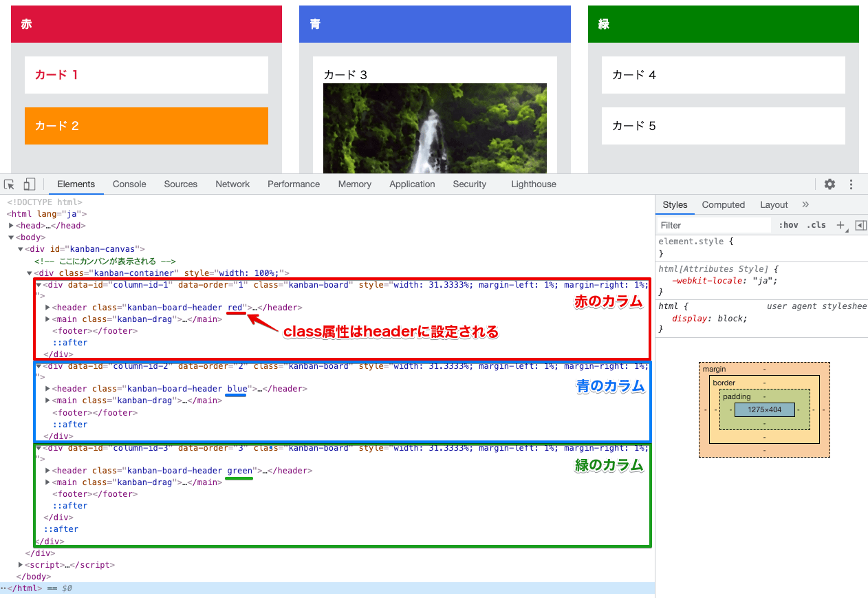Image resolution: width=868 pixels, height=598 pixels.
Task: Click the orange カード 2 card
Action: [146, 126]
